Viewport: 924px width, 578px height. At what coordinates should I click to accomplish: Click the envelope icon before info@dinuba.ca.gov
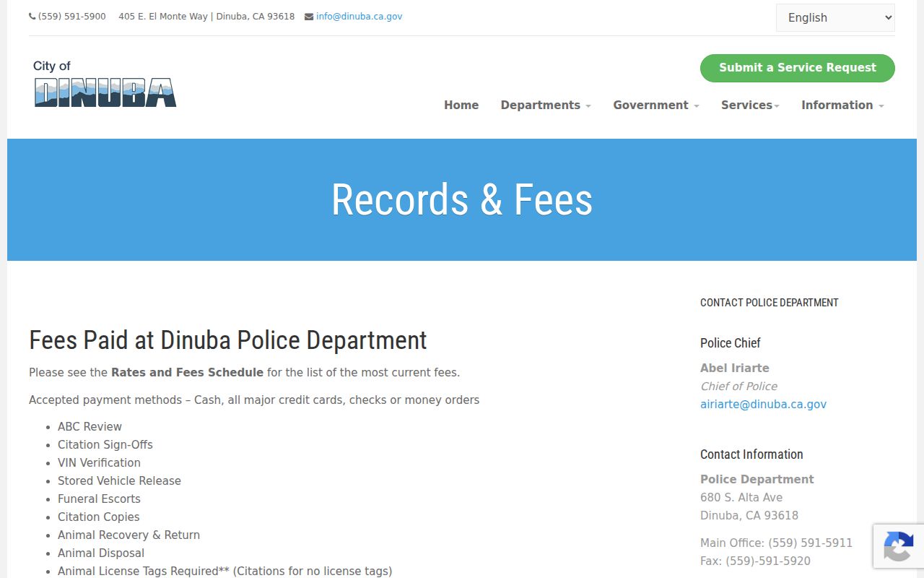coord(308,17)
